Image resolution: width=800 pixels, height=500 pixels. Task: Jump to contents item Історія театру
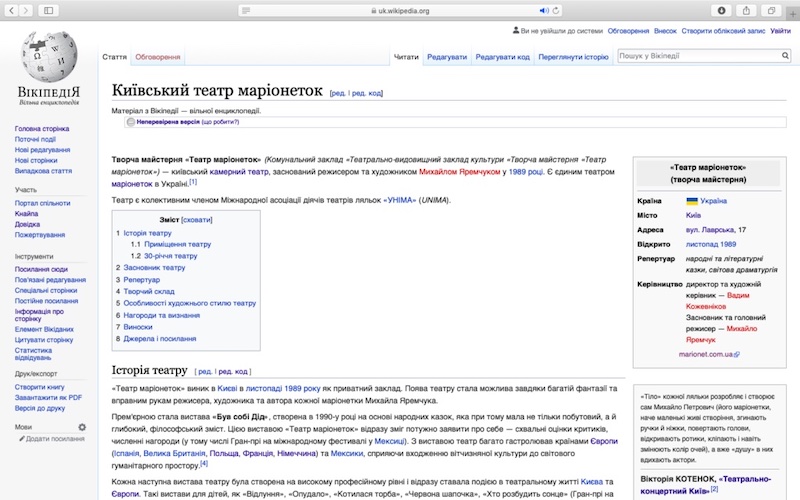click(147, 233)
